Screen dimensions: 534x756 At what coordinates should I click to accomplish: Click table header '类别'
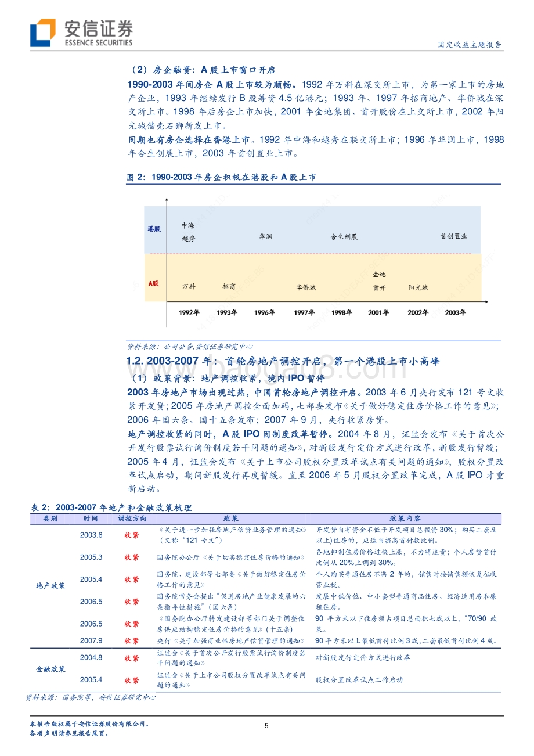point(50,519)
